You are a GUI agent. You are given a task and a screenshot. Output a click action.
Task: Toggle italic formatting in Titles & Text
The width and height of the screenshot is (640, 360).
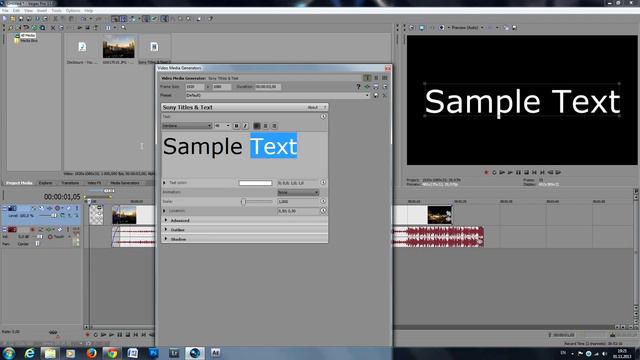pyautogui.click(x=245, y=126)
